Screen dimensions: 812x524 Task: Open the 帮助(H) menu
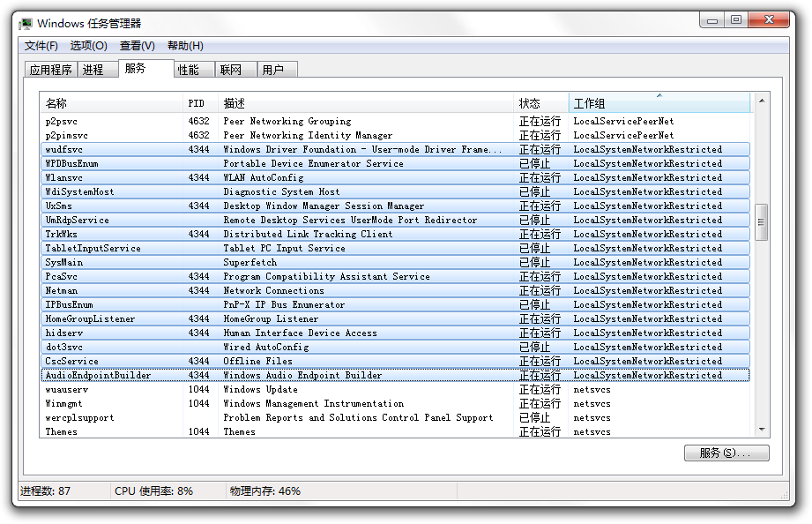(x=185, y=46)
